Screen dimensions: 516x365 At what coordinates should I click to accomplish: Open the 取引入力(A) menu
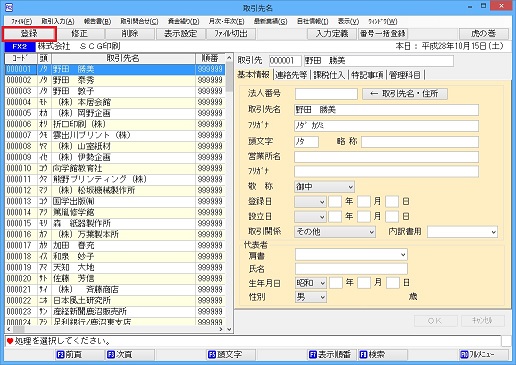(x=58, y=21)
